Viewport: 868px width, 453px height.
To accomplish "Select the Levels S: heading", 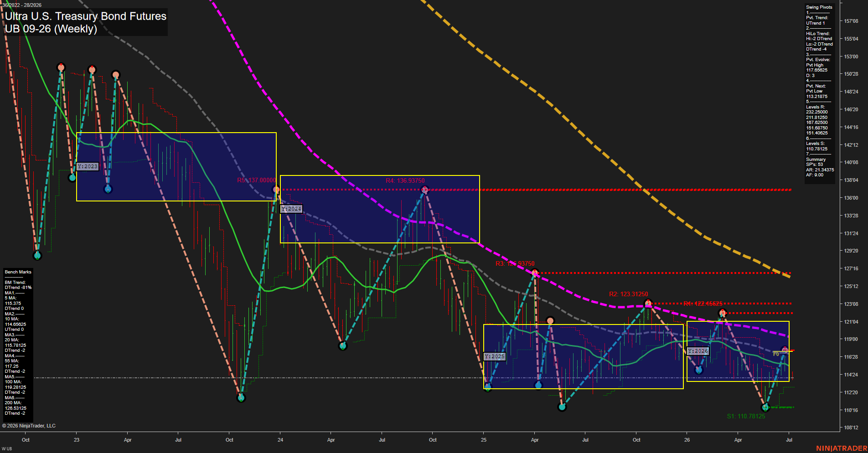I will coord(816,144).
